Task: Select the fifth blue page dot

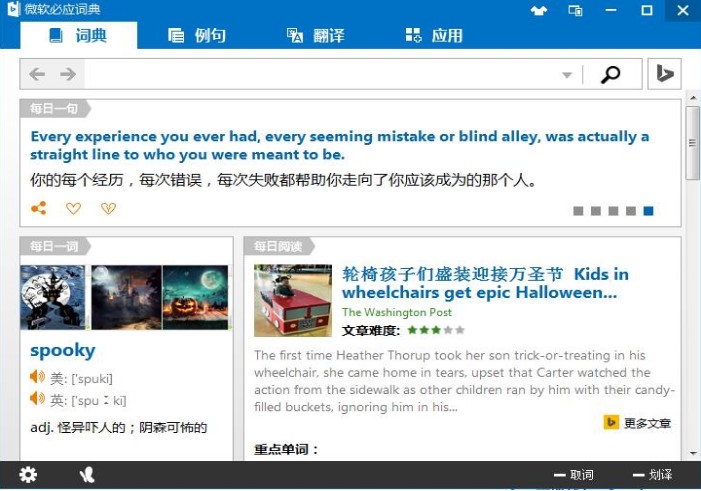Action: coord(648,211)
